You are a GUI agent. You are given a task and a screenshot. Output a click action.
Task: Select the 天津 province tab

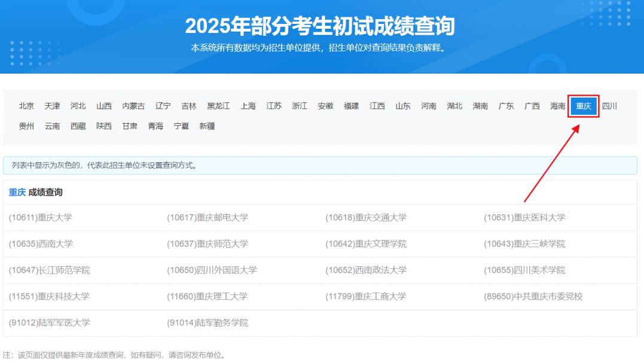point(52,106)
